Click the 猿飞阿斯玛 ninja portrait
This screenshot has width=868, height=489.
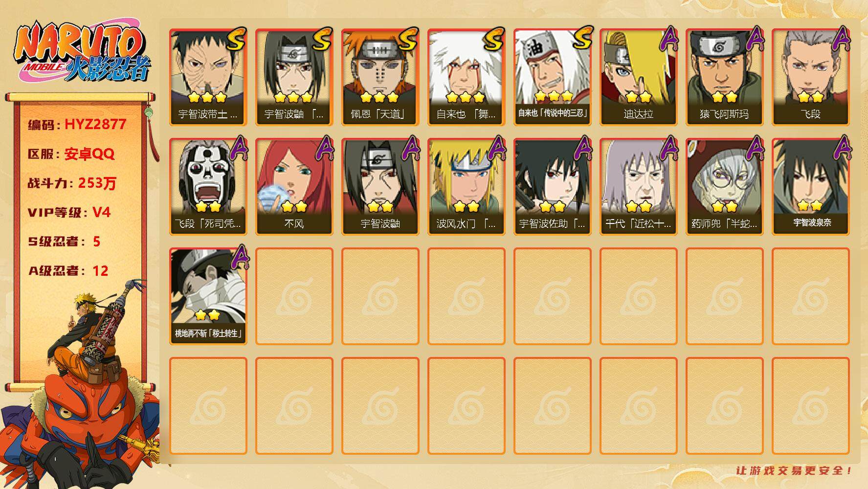[x=724, y=77]
